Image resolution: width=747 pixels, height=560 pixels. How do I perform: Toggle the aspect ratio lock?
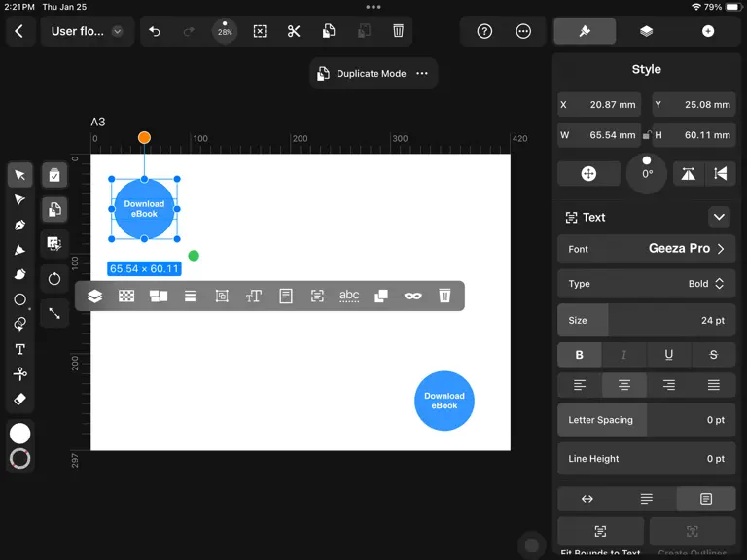tap(647, 135)
